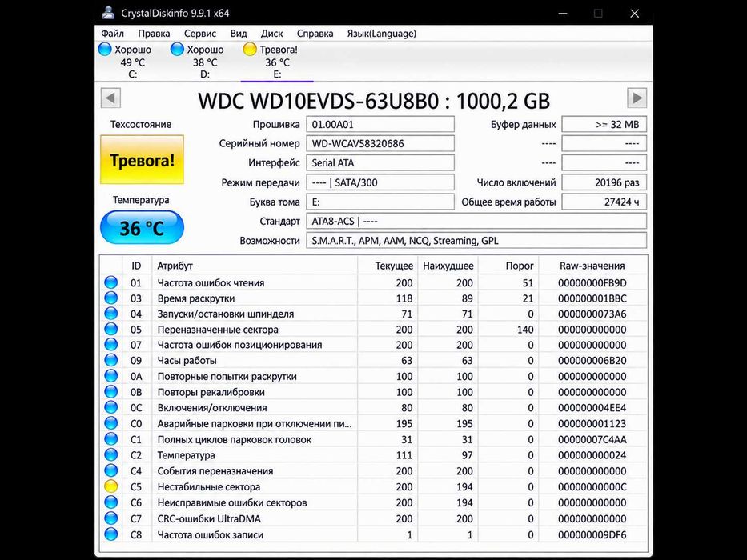The width and height of the screenshot is (747, 560).
Task: Click status icon for Частота ошибок позиционирования
Action: [111, 344]
